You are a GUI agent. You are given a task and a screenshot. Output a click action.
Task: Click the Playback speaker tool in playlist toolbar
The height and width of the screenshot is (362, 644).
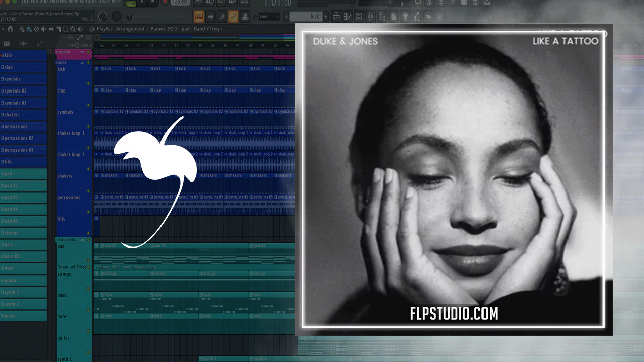pos(80,29)
